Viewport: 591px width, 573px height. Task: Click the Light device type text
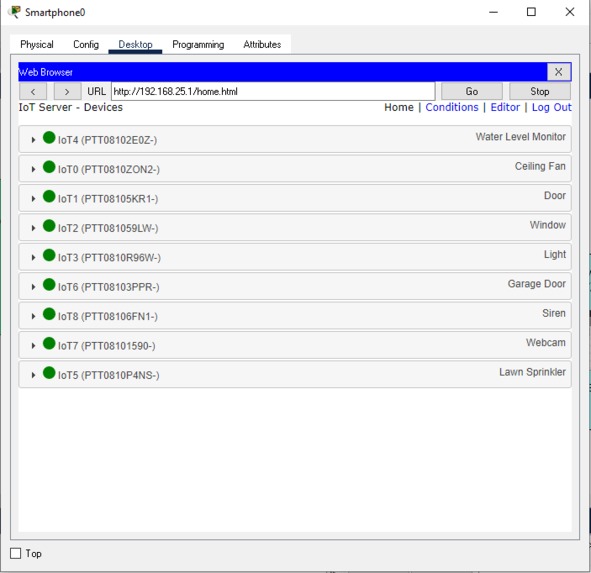pyautogui.click(x=555, y=254)
